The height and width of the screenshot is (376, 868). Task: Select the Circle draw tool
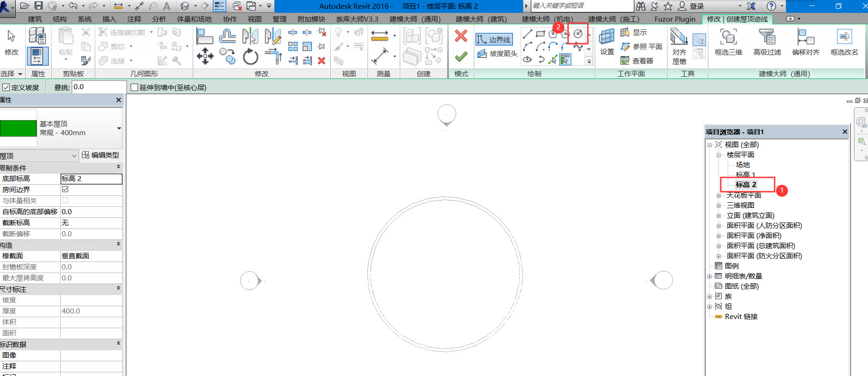pyautogui.click(x=578, y=34)
